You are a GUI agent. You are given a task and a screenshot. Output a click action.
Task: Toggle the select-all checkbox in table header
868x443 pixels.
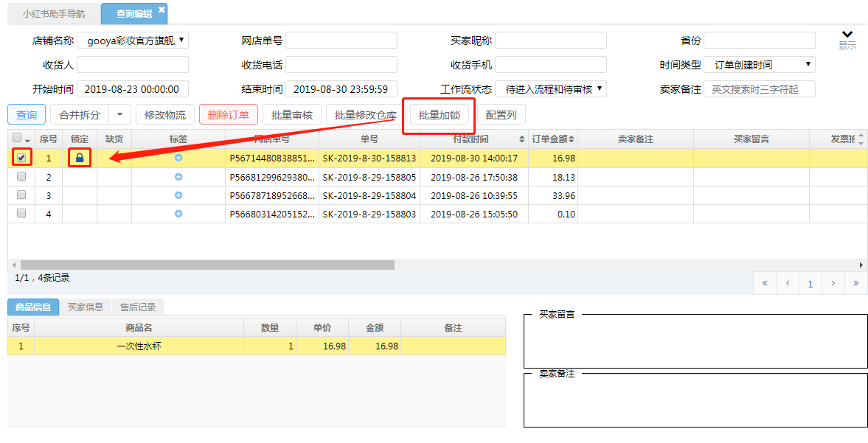tap(17, 138)
